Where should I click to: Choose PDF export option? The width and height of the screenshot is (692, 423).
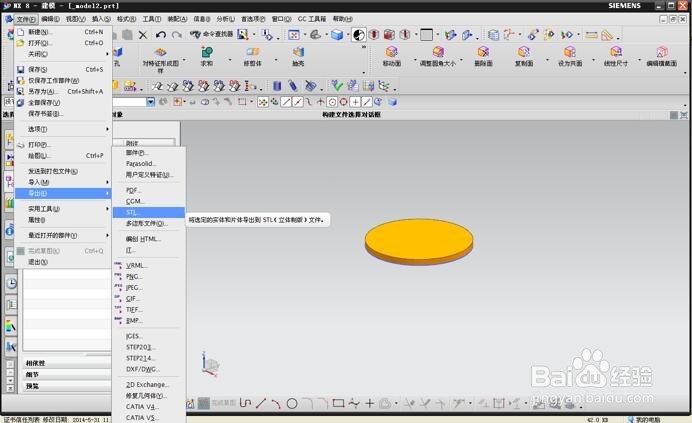pos(149,190)
